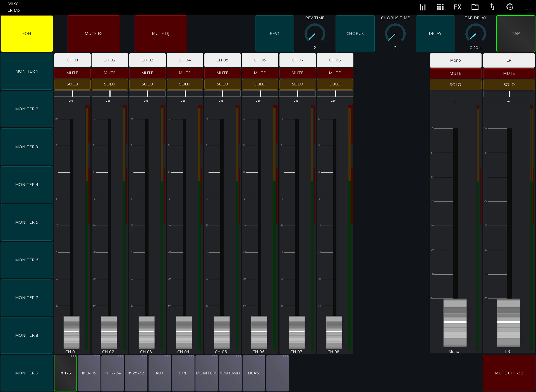
Task: Open the routing icon with up-down arrows
Action: pos(492,7)
